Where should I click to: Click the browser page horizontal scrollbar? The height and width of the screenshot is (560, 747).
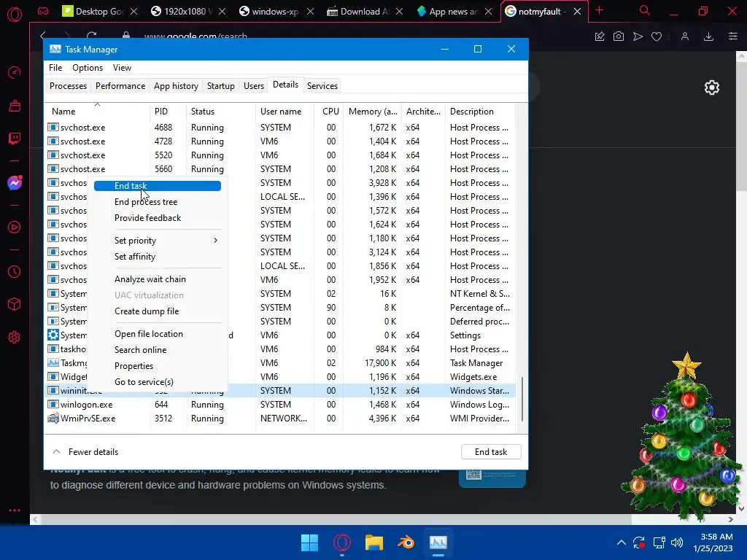coord(383,519)
